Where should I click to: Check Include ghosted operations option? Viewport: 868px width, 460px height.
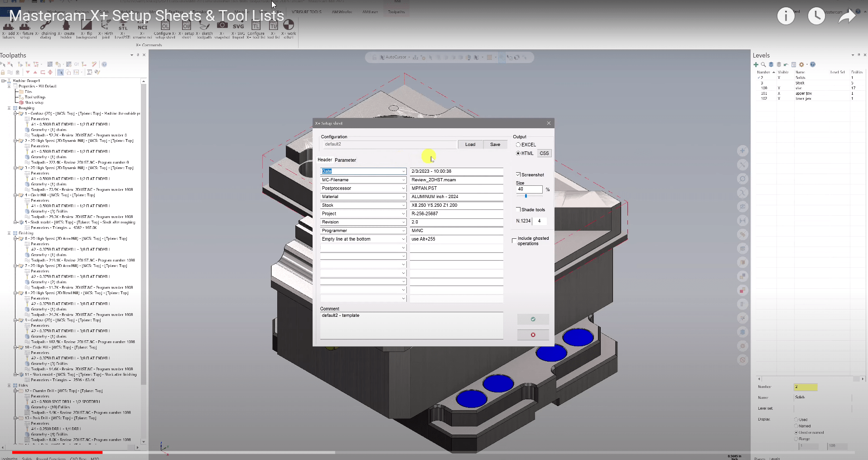[x=514, y=241]
